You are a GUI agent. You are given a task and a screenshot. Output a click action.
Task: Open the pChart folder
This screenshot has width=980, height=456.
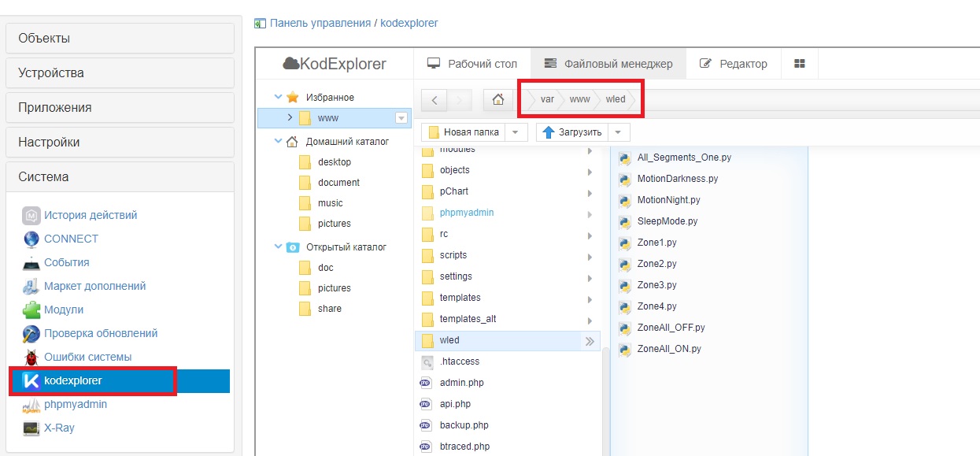pos(508,191)
